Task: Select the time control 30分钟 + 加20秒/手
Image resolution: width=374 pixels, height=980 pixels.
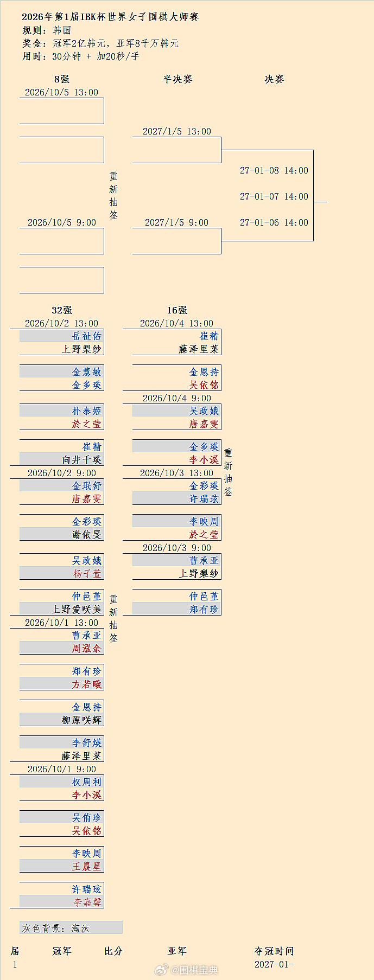Action: pos(96,56)
